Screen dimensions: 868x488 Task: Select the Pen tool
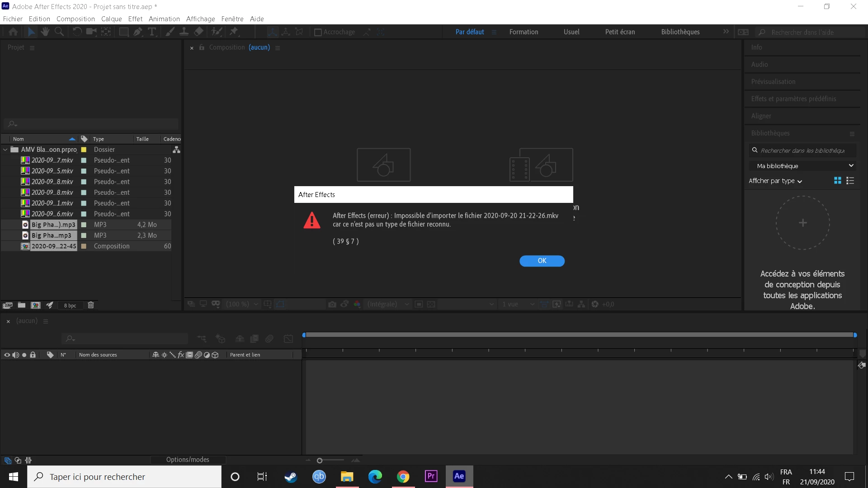click(x=137, y=32)
